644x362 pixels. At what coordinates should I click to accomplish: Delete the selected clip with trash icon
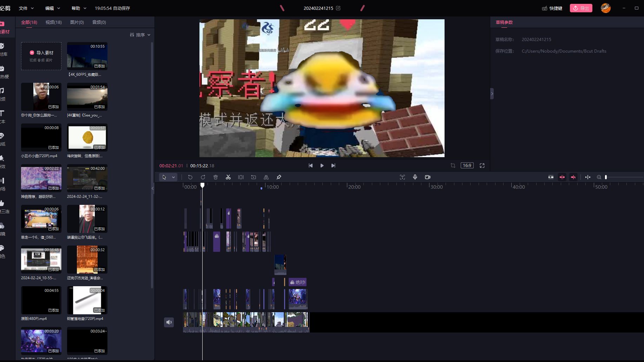coord(216,177)
